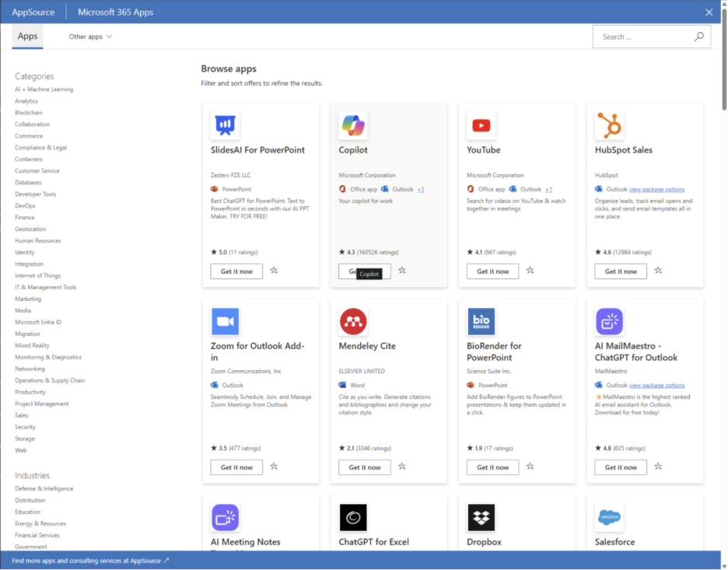Screen dimensions: 728x570
Task: Click the vertical scrollbar thumb
Action: (724, 58)
